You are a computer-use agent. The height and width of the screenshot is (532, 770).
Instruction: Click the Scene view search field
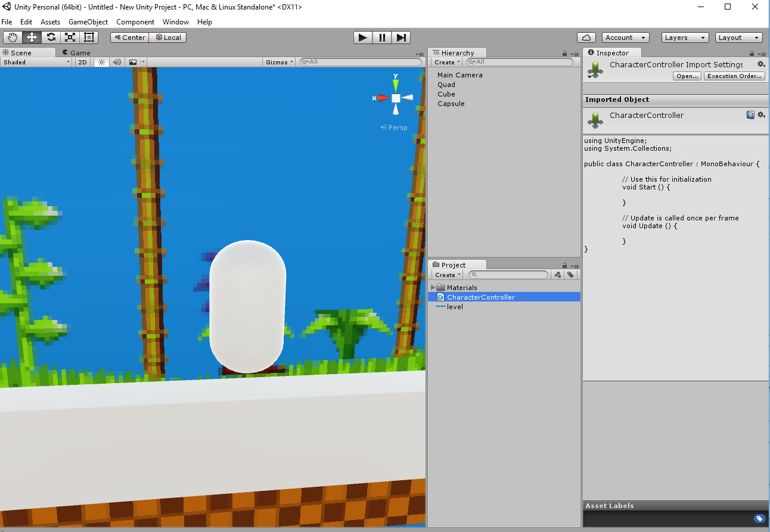(361, 62)
